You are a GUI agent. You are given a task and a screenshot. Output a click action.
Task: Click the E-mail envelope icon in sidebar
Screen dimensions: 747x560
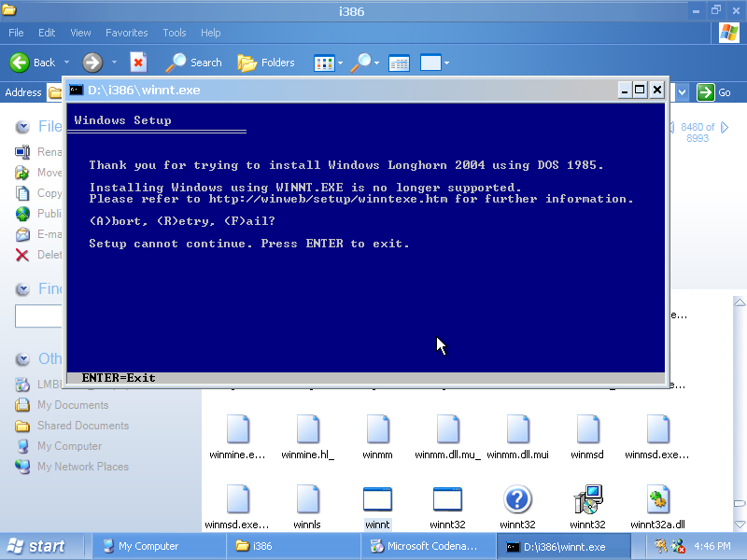tap(22, 234)
